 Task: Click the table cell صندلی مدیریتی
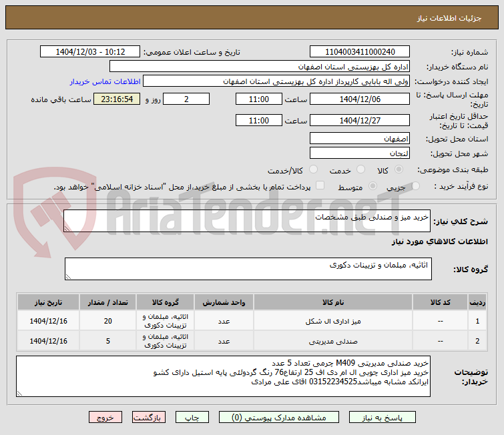(x=333, y=341)
